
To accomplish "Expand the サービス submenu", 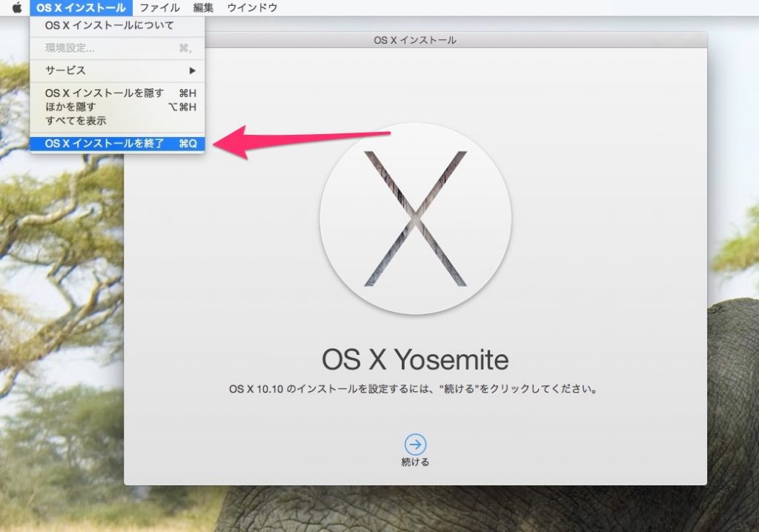I will (x=117, y=70).
